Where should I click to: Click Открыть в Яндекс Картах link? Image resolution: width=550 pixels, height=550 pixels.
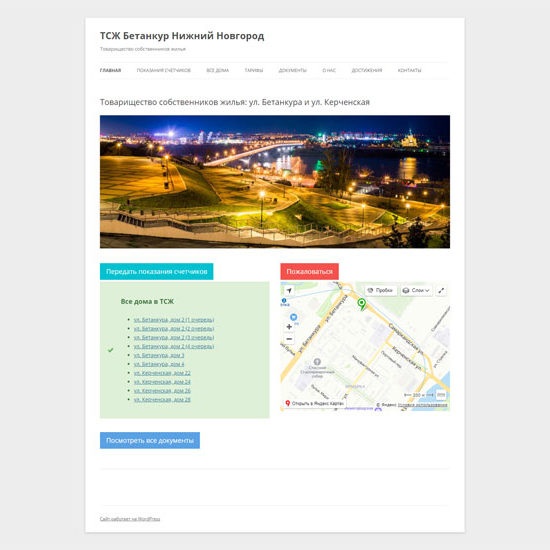314,403
